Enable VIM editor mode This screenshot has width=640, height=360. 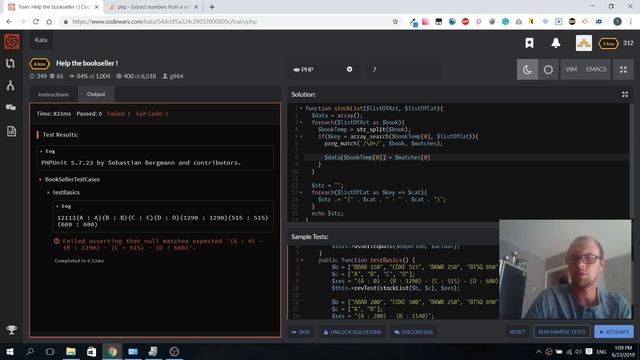[x=571, y=69]
